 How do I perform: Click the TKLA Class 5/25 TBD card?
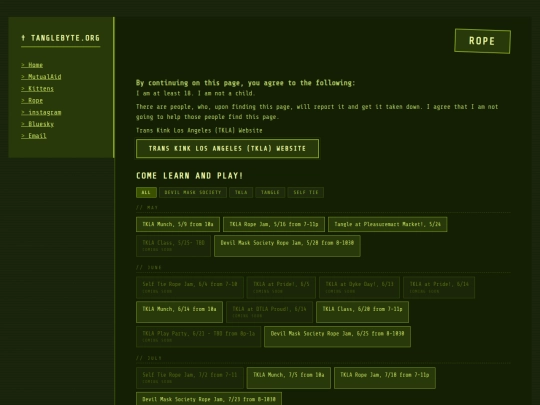[173, 246]
